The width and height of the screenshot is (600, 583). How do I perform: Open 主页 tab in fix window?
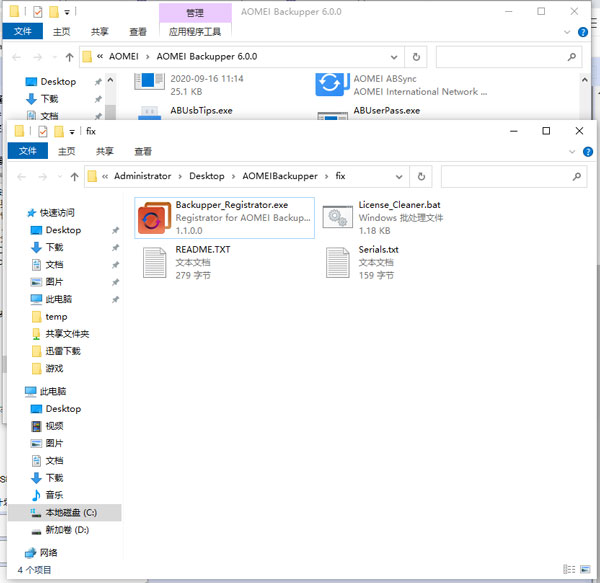pyautogui.click(x=66, y=151)
